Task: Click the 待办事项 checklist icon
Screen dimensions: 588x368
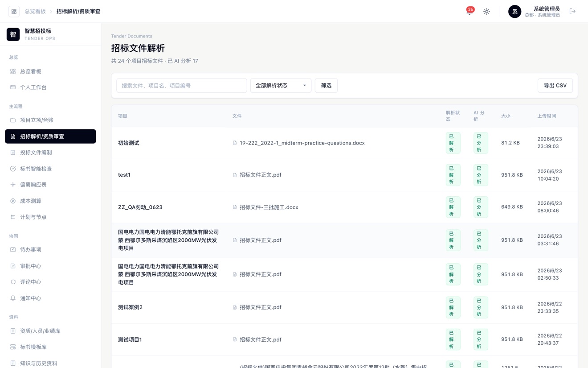Action: [13, 250]
